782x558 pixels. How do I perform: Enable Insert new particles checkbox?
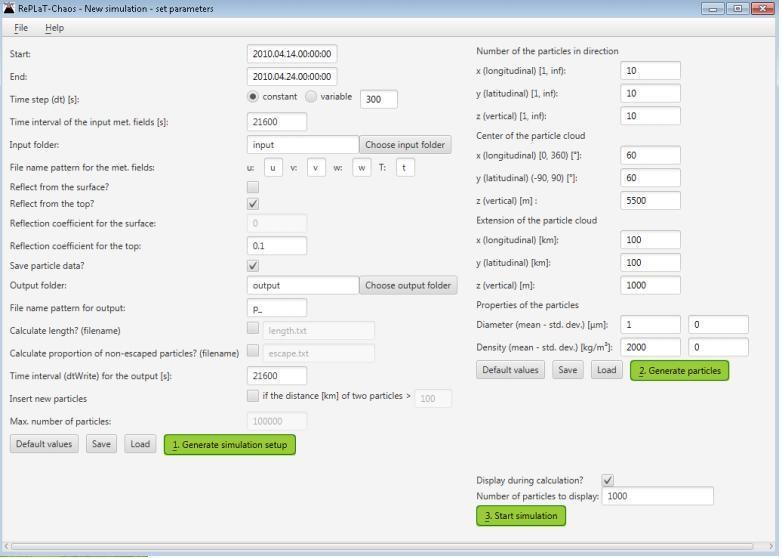[x=253, y=396]
